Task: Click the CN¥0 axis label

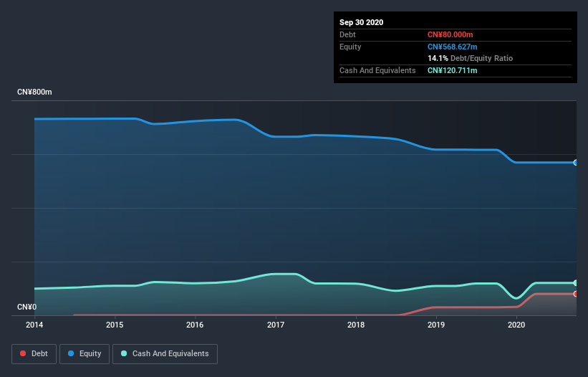Action: tap(27, 307)
